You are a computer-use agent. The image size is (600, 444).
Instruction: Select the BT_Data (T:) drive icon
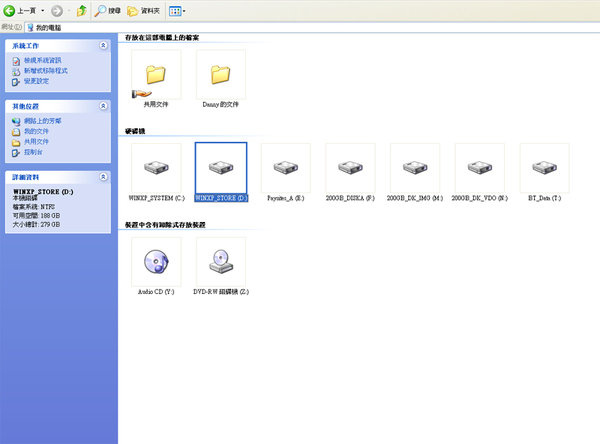click(x=544, y=169)
